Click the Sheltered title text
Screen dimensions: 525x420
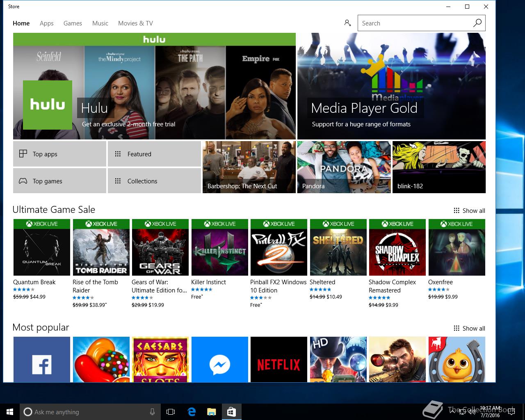(x=322, y=282)
